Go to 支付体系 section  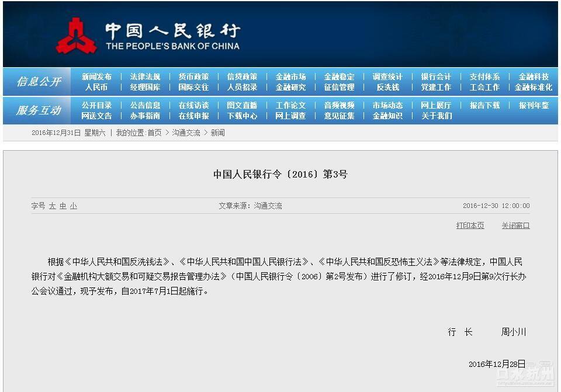tap(485, 77)
